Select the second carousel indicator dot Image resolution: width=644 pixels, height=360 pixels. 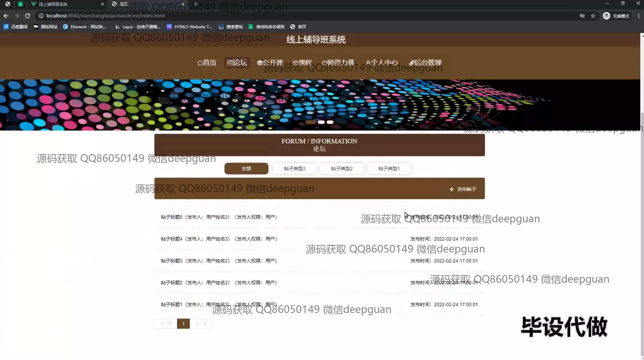[x=321, y=122]
